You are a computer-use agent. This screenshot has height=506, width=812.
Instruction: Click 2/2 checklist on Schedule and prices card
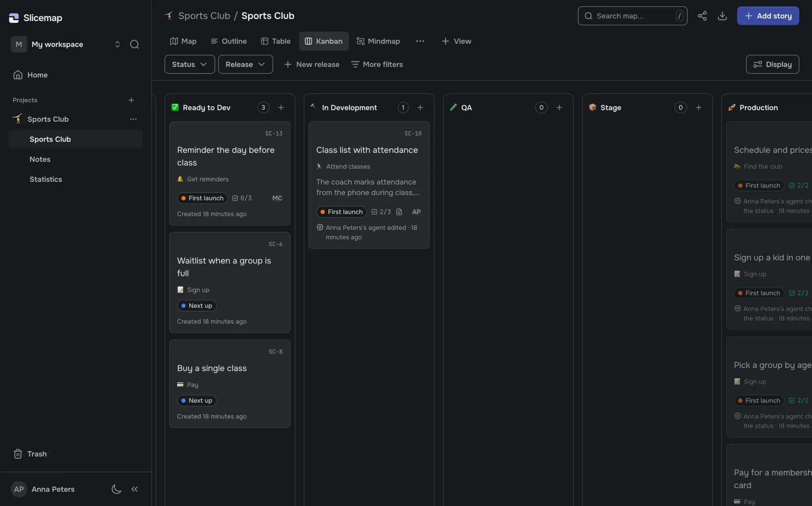click(799, 185)
